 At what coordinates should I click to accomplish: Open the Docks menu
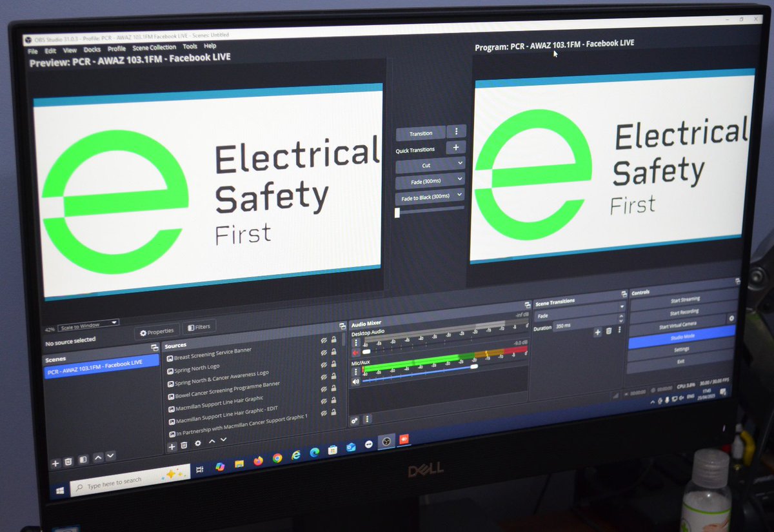pos(92,49)
